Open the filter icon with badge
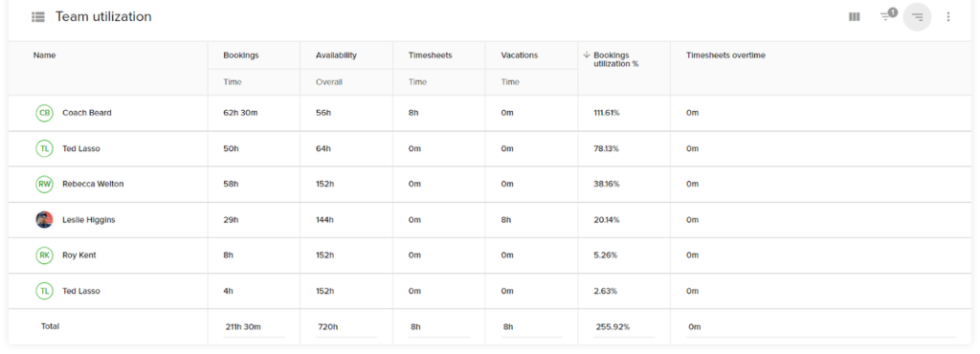The image size is (980, 354). pos(887,15)
